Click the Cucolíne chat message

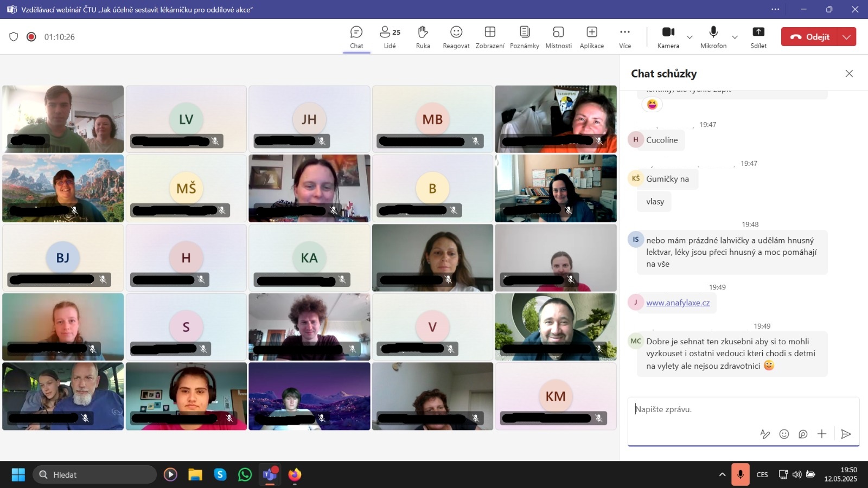pos(662,140)
